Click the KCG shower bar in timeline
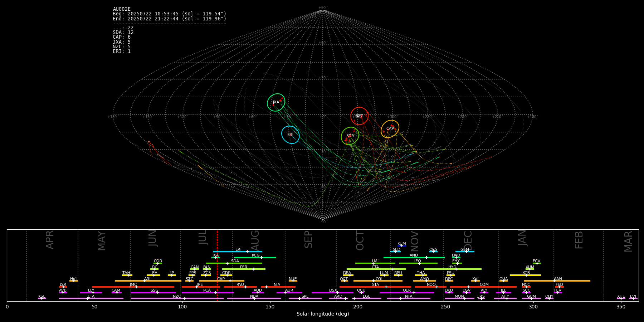The image size is (644, 322). 255,257
